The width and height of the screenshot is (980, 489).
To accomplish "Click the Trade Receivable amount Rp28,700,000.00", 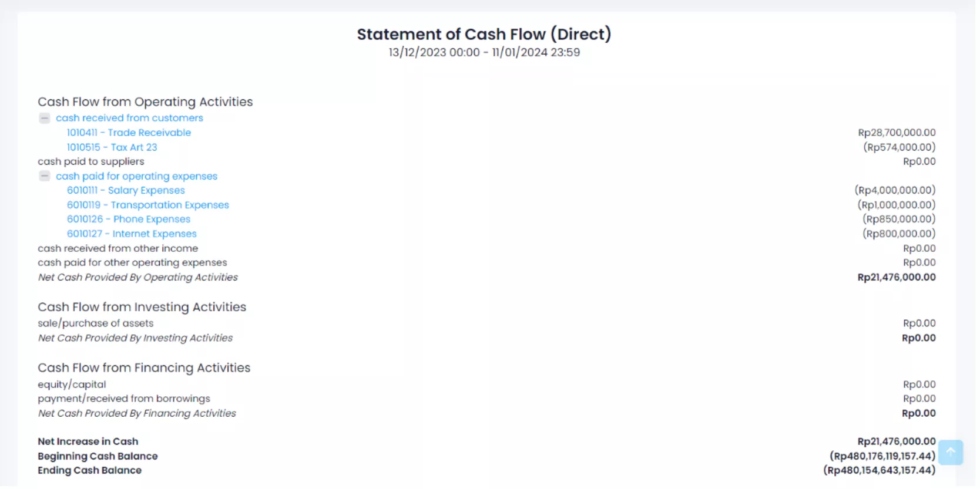I will (x=896, y=133).
